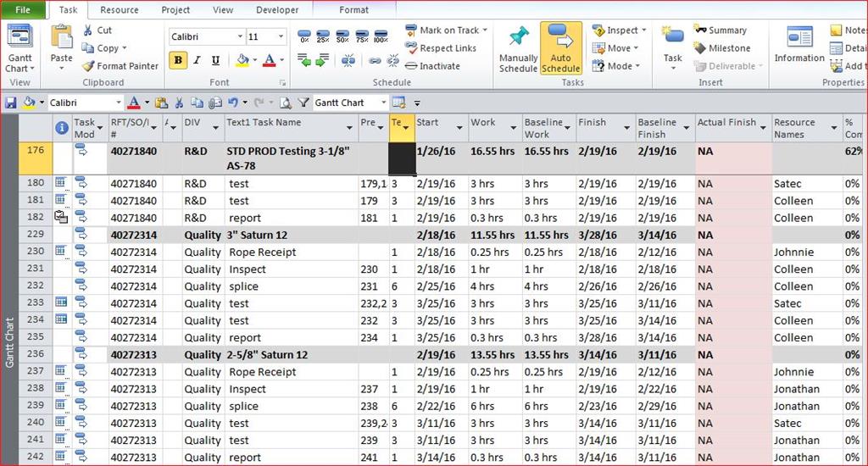Click the blue info icon column header

point(62,129)
